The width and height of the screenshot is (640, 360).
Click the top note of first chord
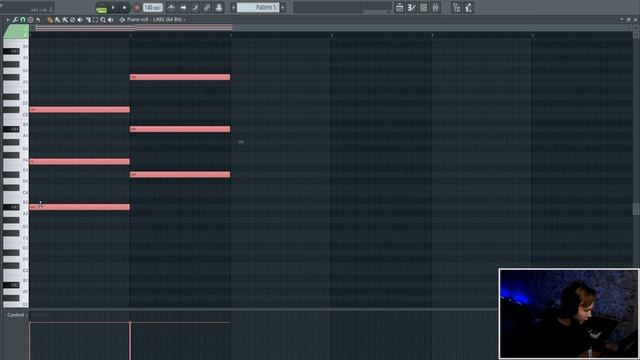pos(80,109)
